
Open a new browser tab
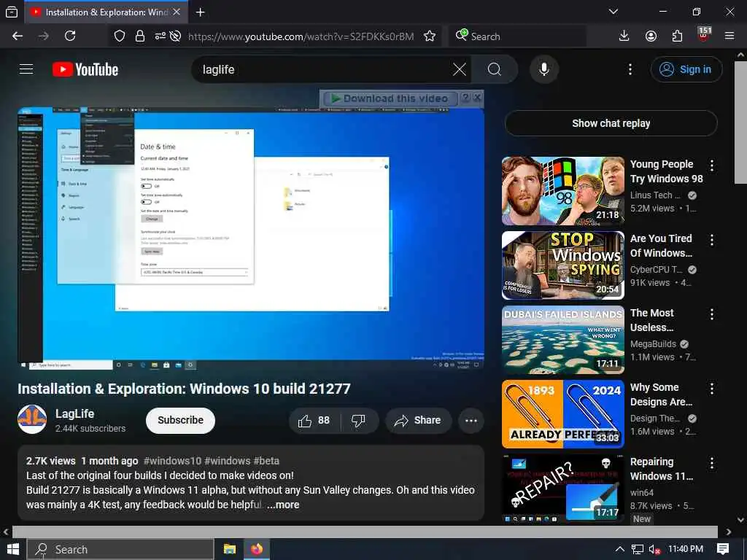200,12
